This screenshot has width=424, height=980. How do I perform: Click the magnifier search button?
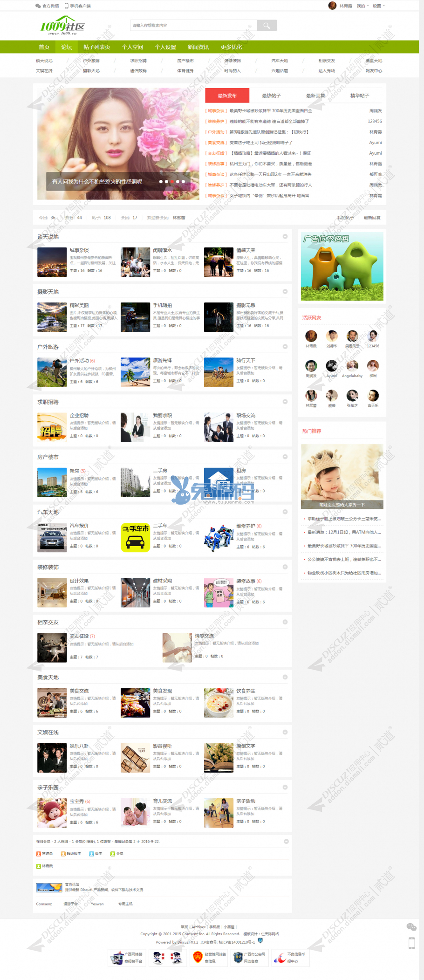tap(267, 25)
